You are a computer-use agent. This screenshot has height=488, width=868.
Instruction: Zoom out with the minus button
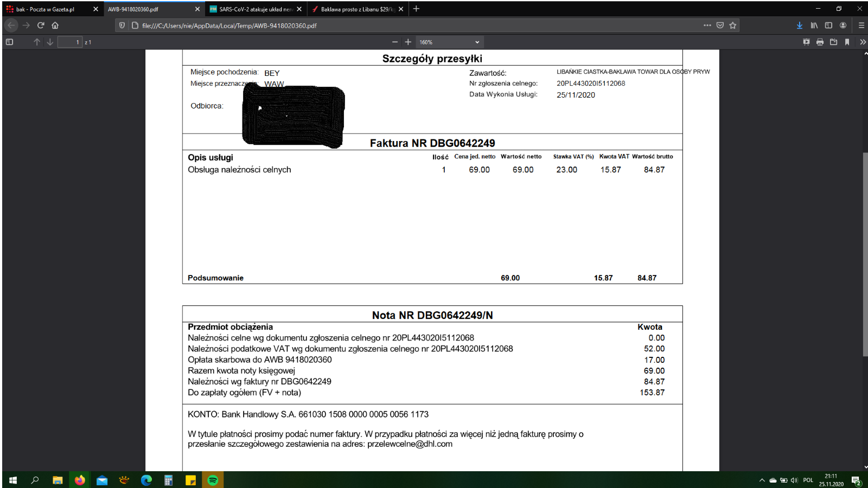[x=395, y=42]
